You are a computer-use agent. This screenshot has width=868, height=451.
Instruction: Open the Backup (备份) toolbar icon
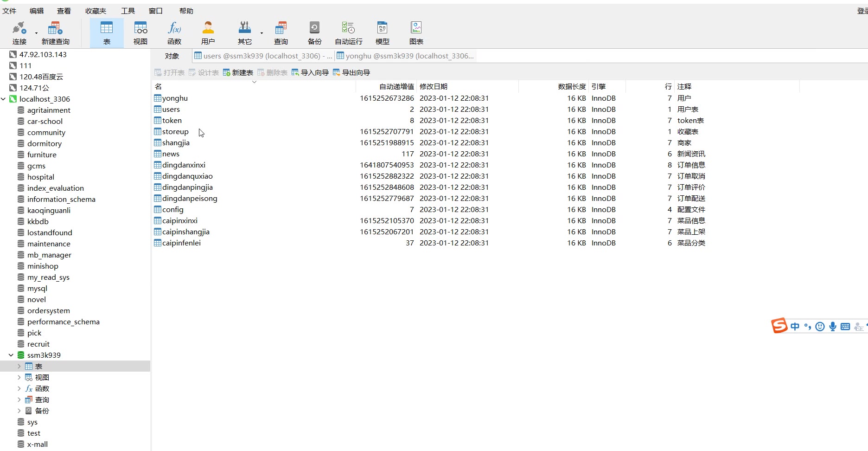pos(314,28)
